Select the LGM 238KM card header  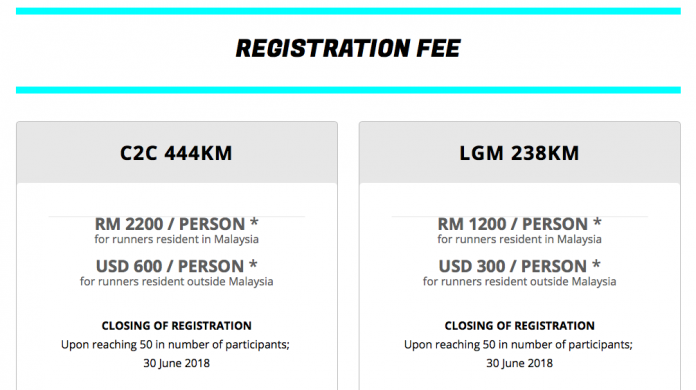(x=519, y=153)
